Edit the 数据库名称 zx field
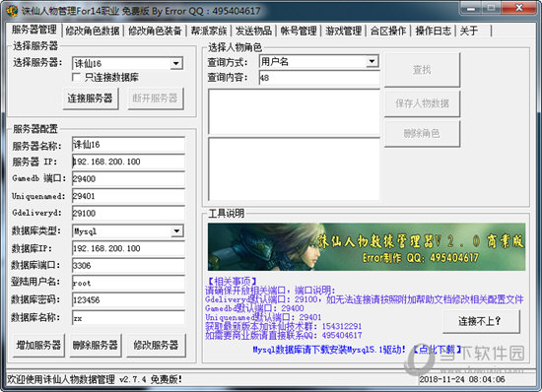 pyautogui.click(x=128, y=318)
